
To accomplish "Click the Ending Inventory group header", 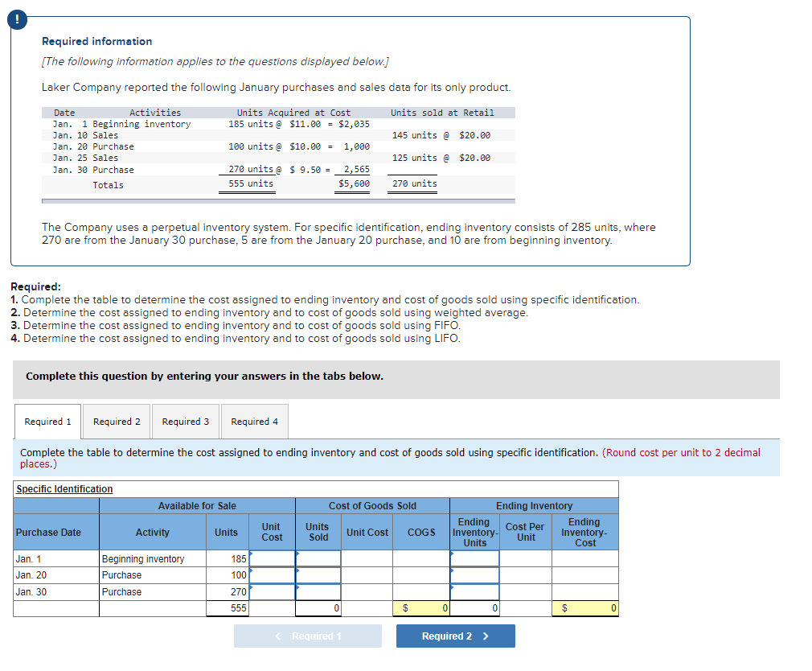I will pyautogui.click(x=534, y=506).
